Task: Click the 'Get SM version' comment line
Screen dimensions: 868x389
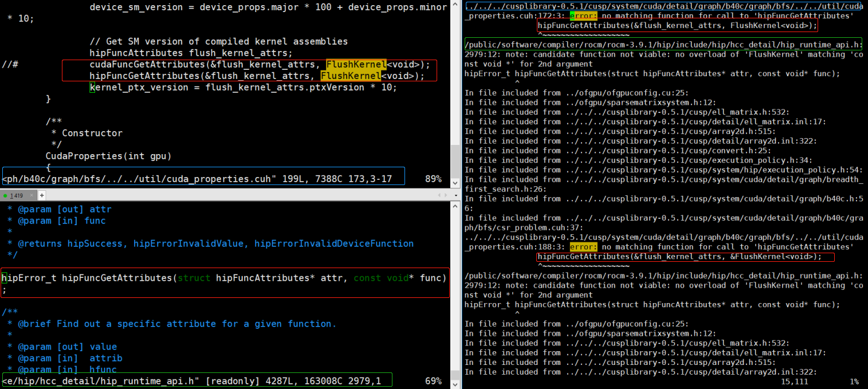Action: [x=219, y=41]
